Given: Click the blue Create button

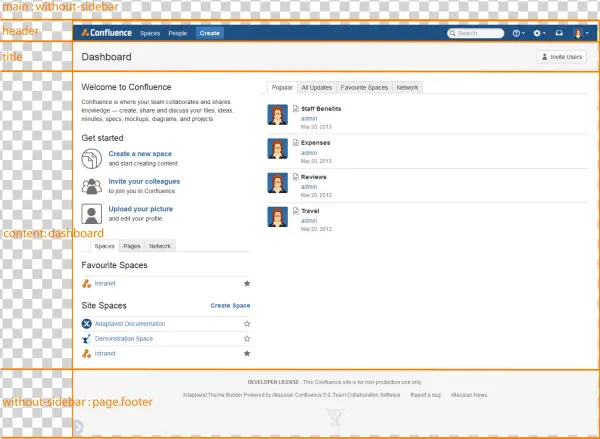Looking at the screenshot, I should point(210,33).
